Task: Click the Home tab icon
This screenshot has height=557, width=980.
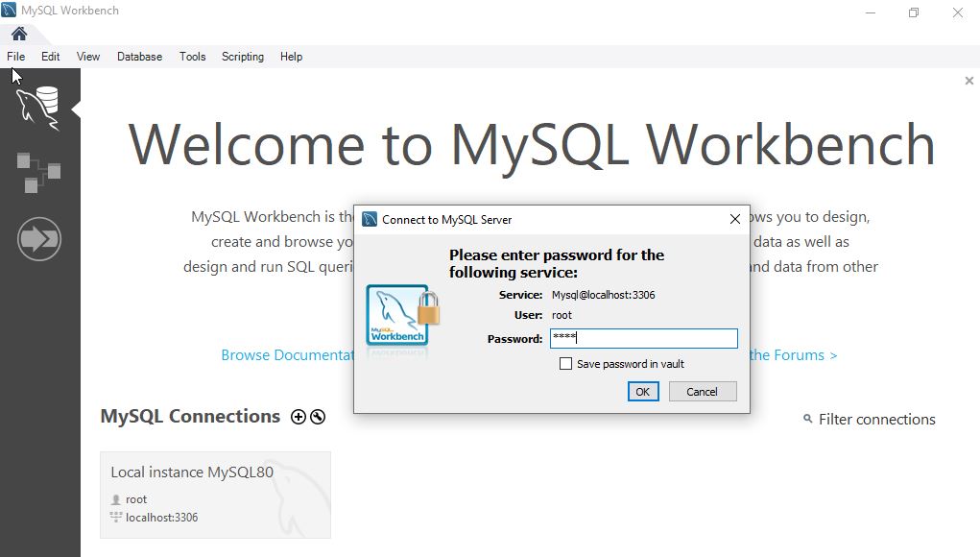Action: tap(19, 34)
